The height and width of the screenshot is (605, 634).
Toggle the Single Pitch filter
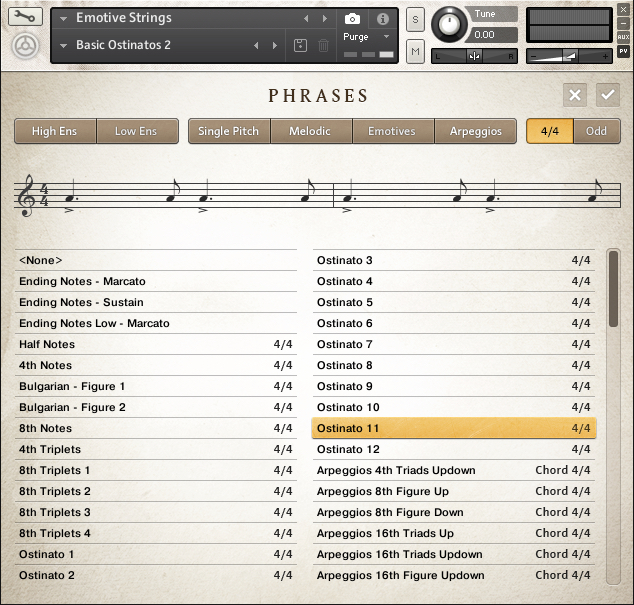(x=229, y=131)
